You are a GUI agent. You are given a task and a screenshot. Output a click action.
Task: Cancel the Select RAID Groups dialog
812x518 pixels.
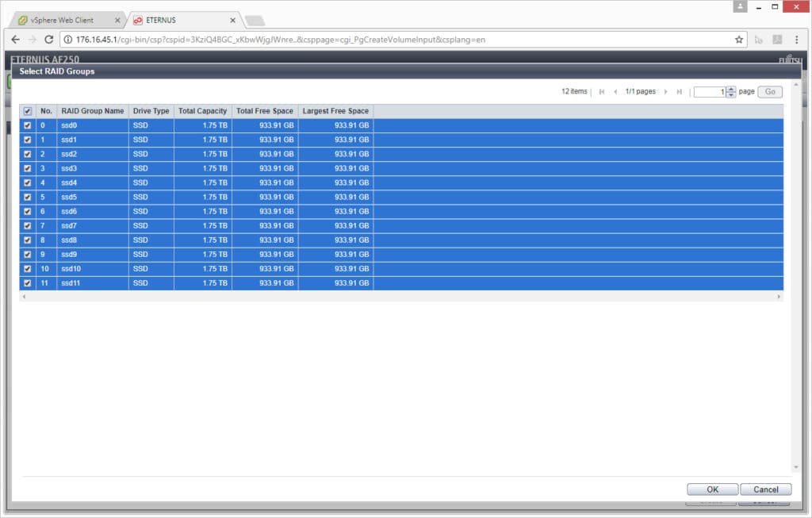tap(766, 489)
